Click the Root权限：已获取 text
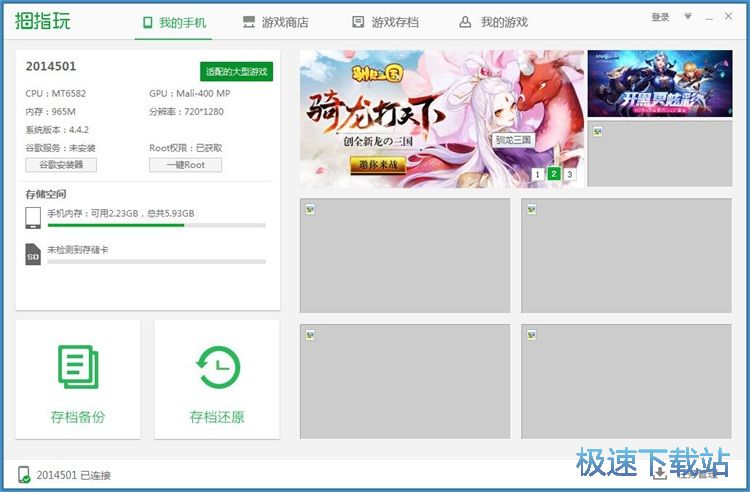Screen dimensions: 750x492 [x=186, y=148]
